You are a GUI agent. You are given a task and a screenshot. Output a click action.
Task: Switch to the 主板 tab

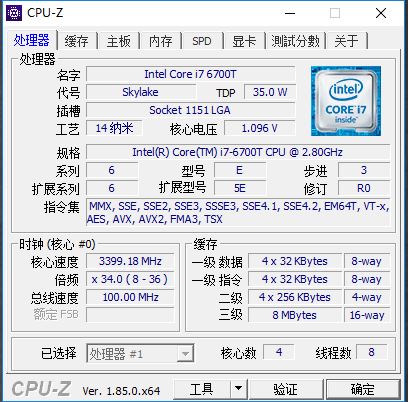[118, 41]
